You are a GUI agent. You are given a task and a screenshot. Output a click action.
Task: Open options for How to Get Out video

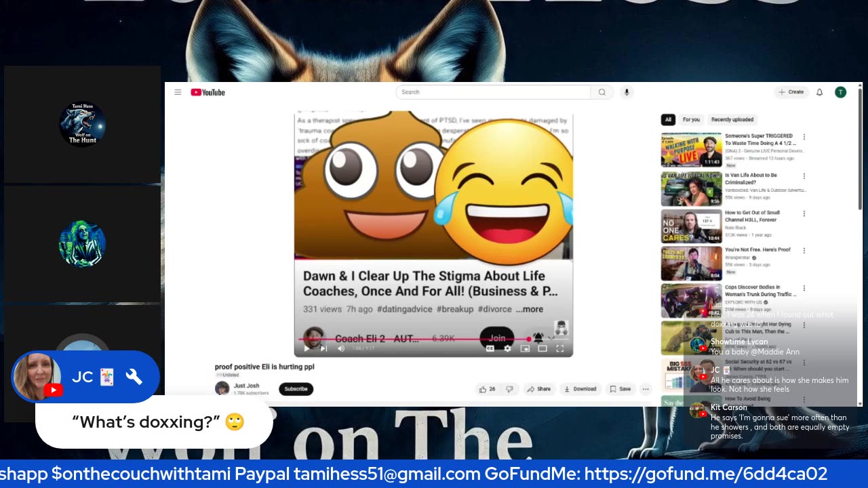[804, 213]
